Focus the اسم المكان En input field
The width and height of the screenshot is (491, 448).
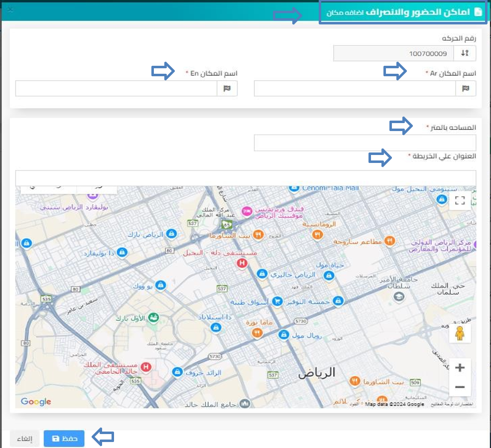[116, 89]
